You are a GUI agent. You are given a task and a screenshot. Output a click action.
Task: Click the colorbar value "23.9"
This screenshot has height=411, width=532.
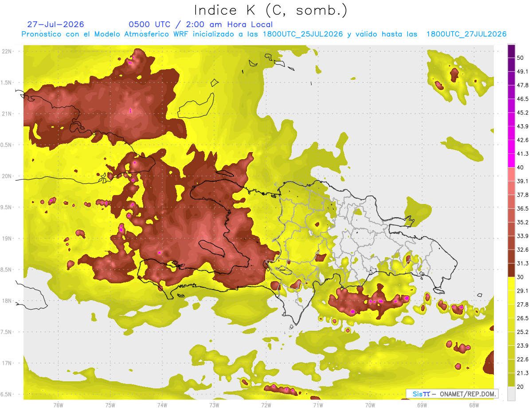coord(523,346)
